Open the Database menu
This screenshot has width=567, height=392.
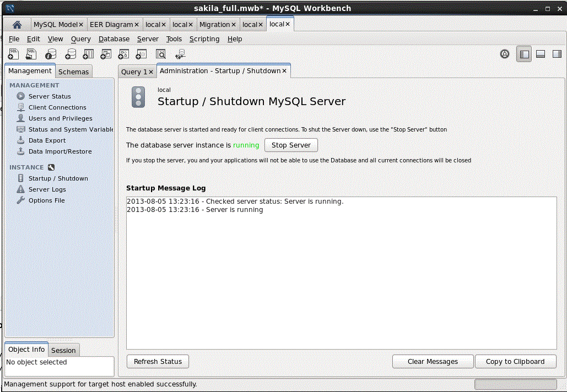point(114,39)
